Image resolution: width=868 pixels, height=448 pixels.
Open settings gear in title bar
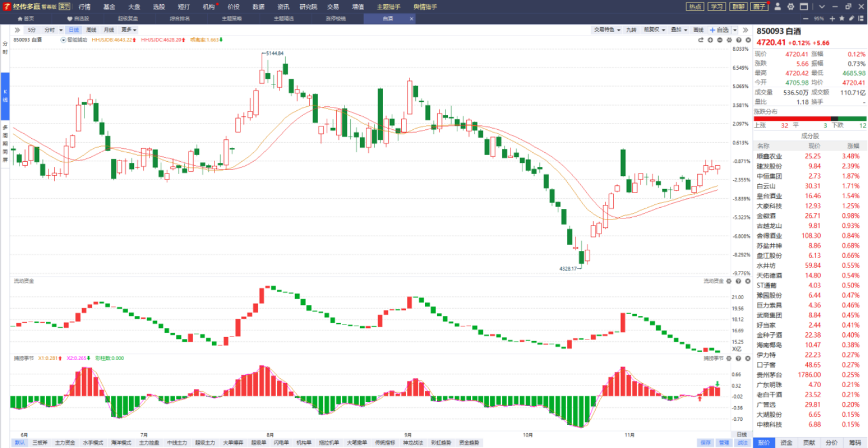791,6
